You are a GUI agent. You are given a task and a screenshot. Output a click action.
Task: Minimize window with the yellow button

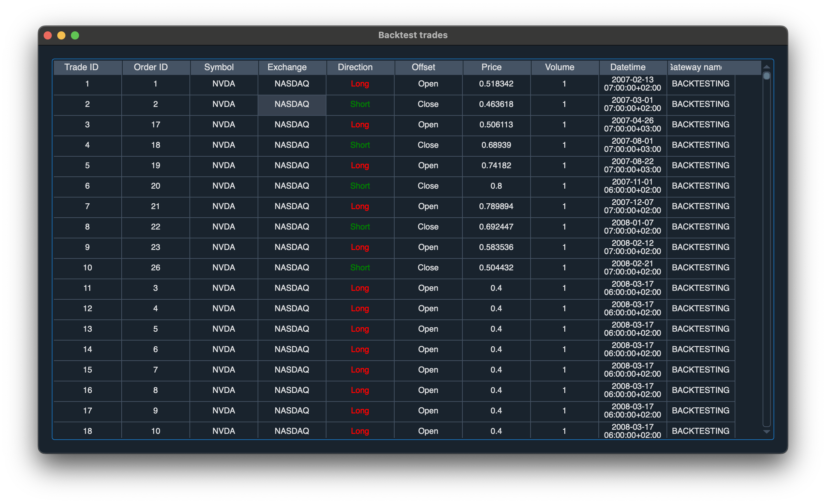tap(61, 35)
